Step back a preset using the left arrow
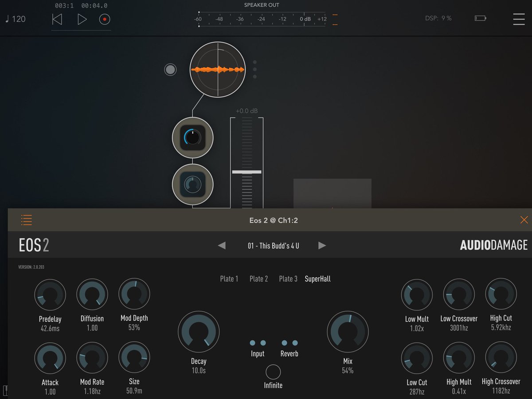532x399 pixels. (221, 245)
